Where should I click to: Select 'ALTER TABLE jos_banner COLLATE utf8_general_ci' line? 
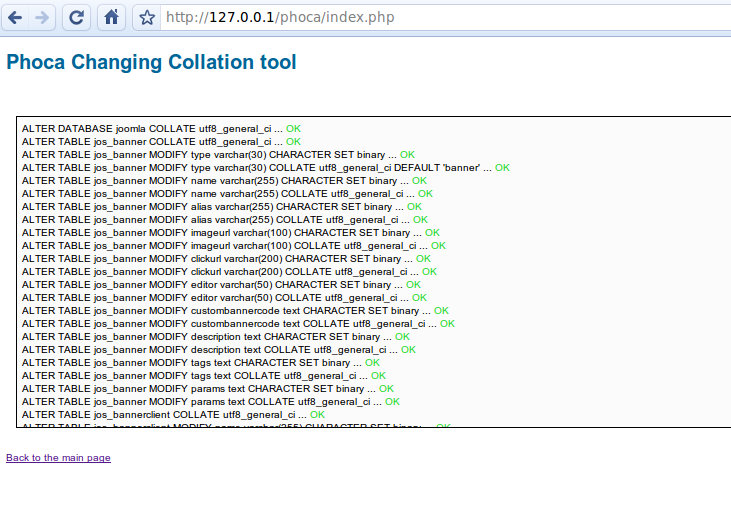coord(161,142)
